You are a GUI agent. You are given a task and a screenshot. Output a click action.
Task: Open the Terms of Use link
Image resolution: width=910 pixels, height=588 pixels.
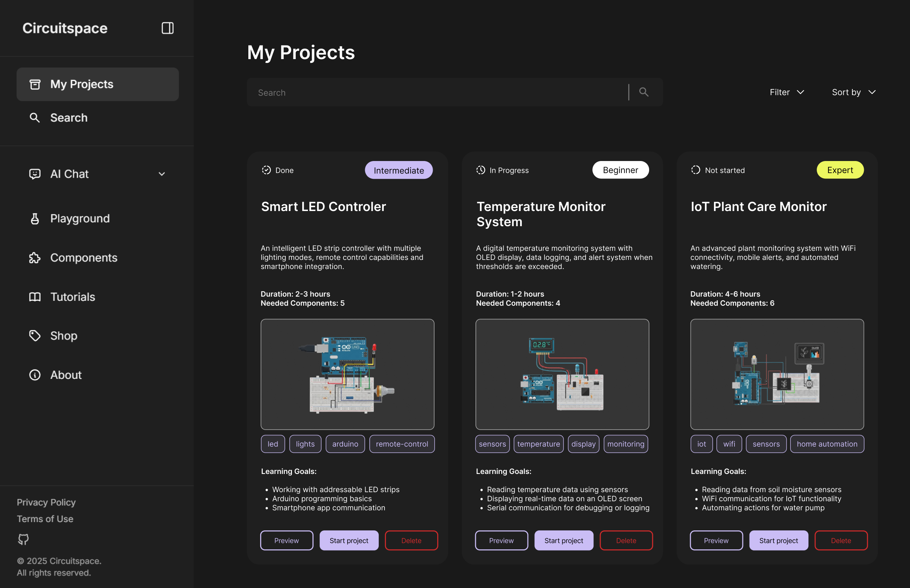[45, 519]
